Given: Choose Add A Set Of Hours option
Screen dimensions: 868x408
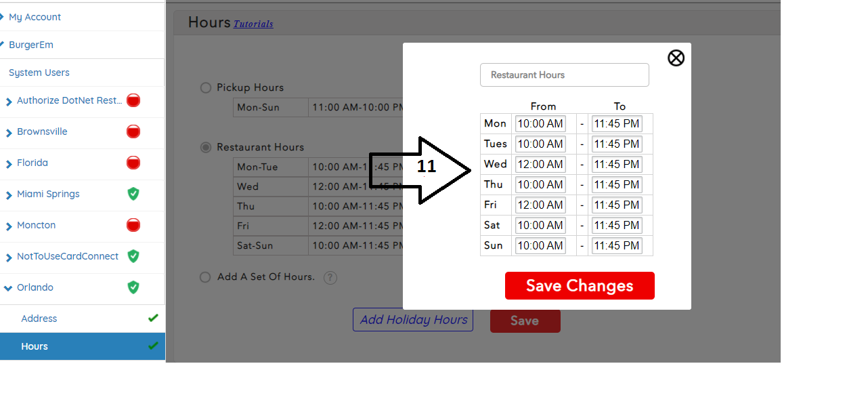Looking at the screenshot, I should pyautogui.click(x=205, y=277).
